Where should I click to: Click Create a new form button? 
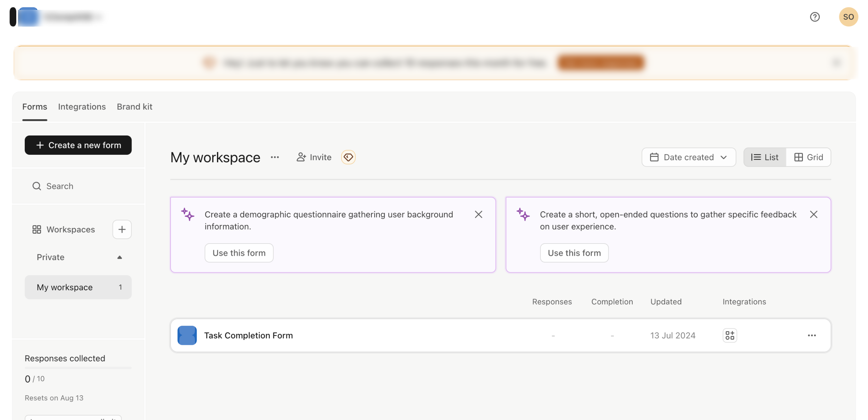[x=78, y=145]
